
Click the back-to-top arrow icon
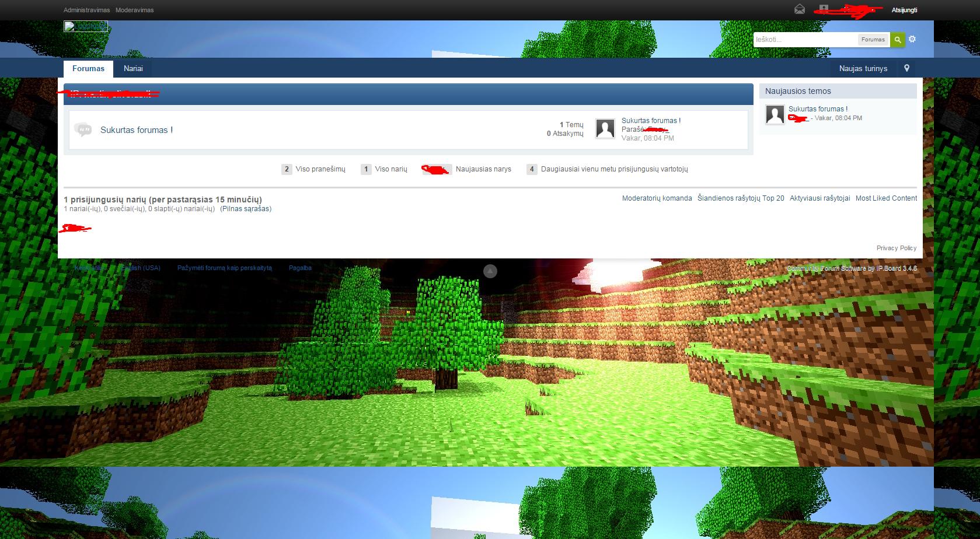coord(490,271)
